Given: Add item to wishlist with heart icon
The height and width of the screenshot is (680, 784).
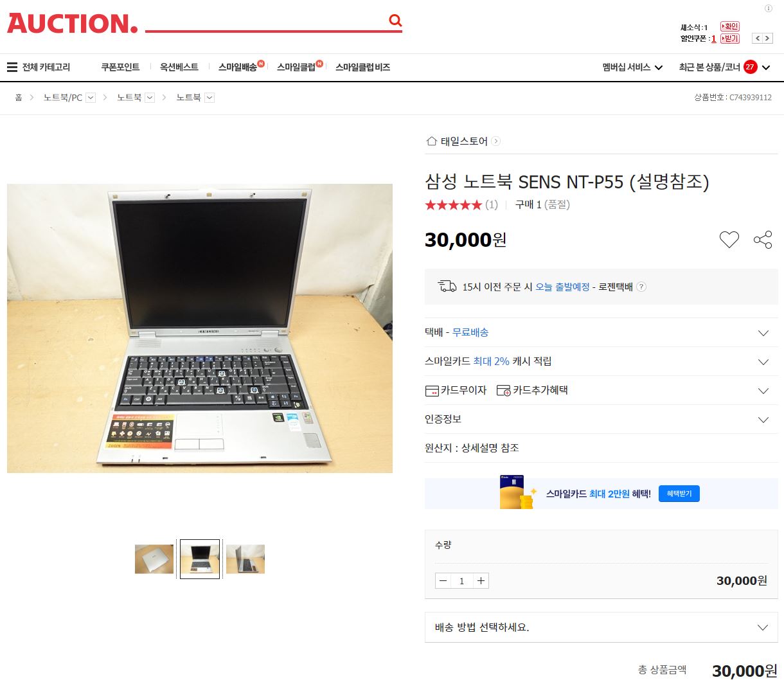Looking at the screenshot, I should click(x=729, y=240).
